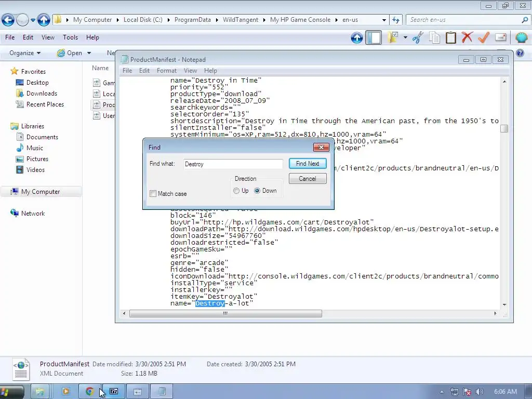Click the Copy pages icon
The image size is (532, 399).
(x=434, y=37)
